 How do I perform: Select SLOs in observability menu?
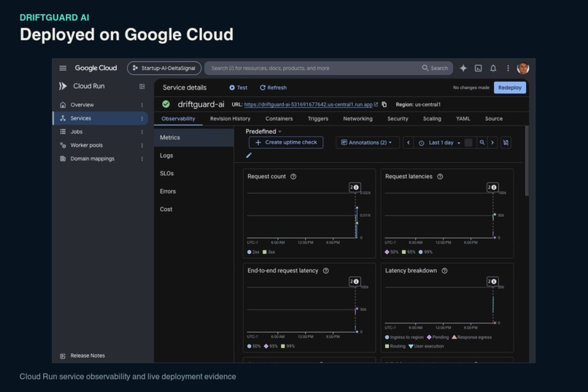[x=194, y=173]
